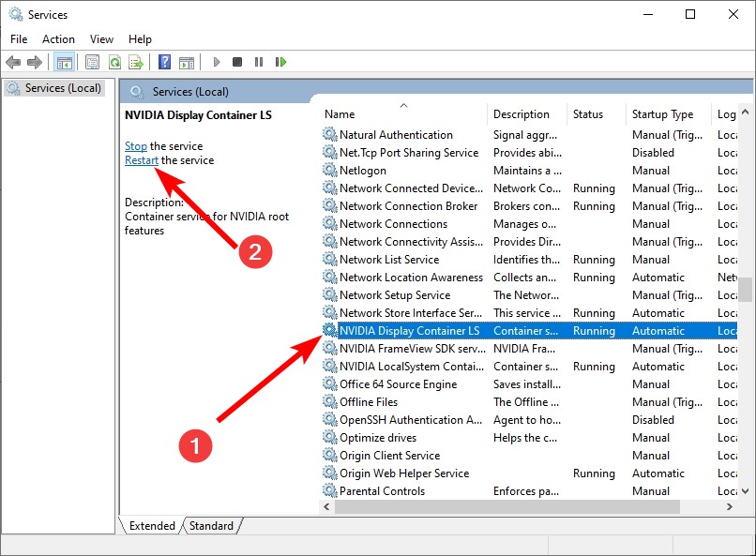Click the Stop the service link
This screenshot has height=556, width=756.
click(x=135, y=146)
